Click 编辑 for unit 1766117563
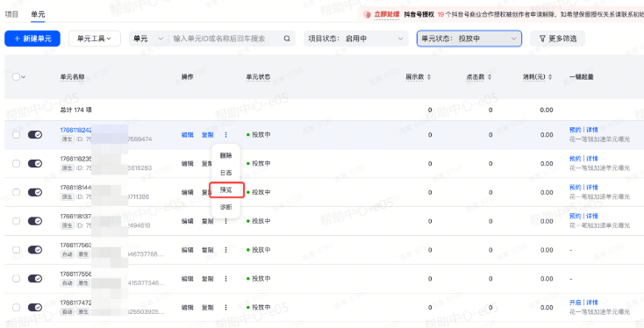This screenshot has width=644, height=328. tap(187, 250)
